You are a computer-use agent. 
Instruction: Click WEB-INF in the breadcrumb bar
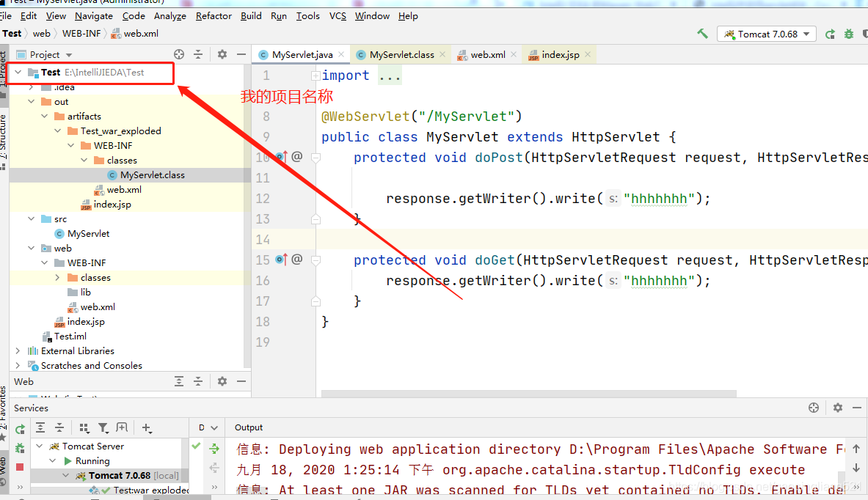81,34
